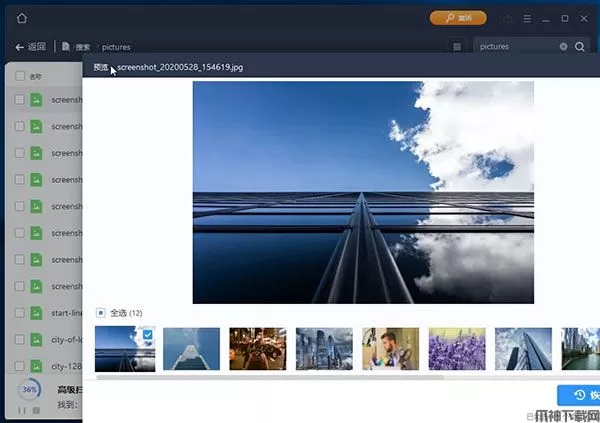Select the purple flowers thumbnail
The image size is (600, 423).
457,349
